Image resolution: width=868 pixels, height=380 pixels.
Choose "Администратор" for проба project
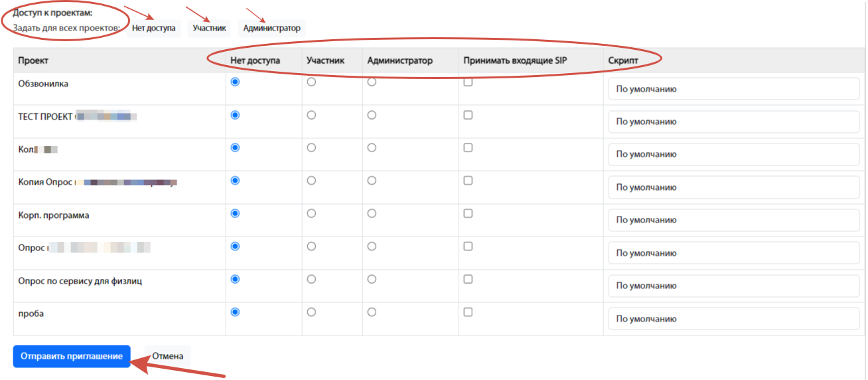click(372, 312)
